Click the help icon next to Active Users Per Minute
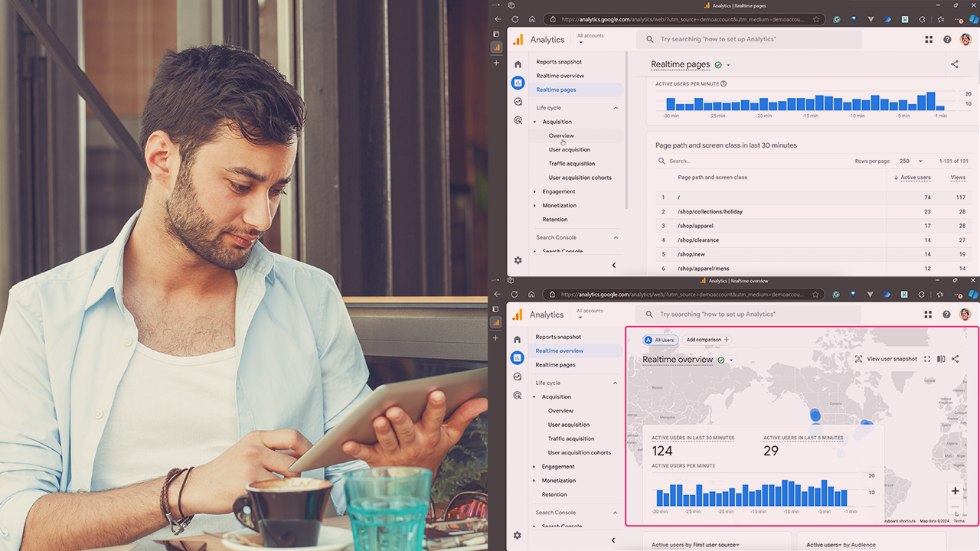This screenshot has width=980, height=551. tap(724, 84)
